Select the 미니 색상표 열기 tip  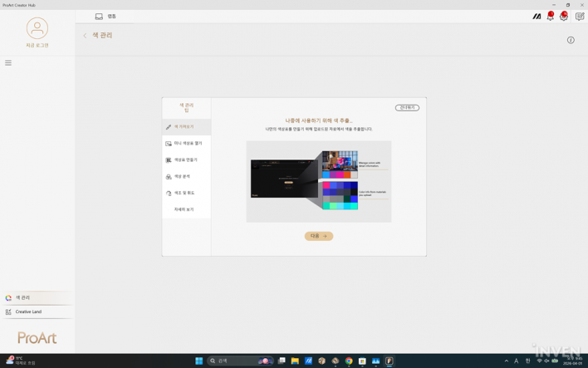pos(186,144)
